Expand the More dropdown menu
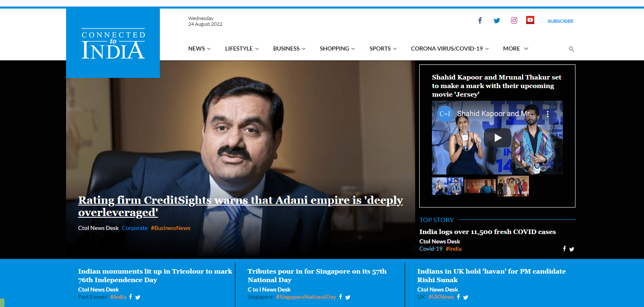The width and height of the screenshot is (644, 307). click(x=516, y=49)
